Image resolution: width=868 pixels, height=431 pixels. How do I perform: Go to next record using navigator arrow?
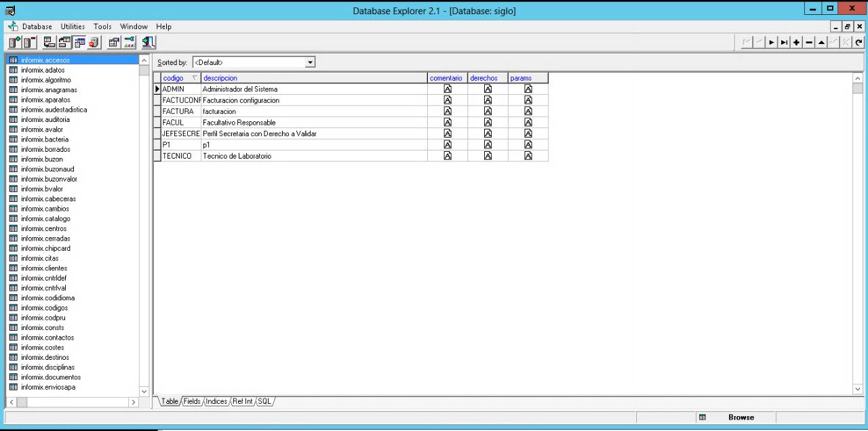[772, 42]
